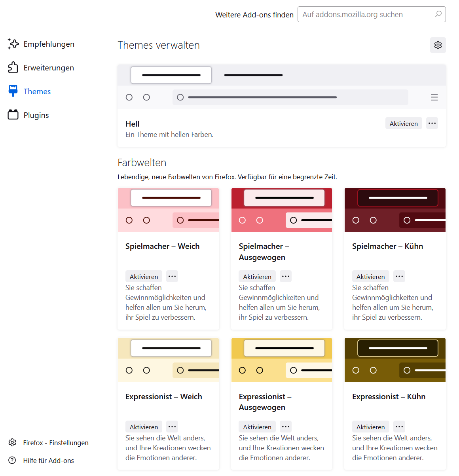The image size is (459, 476).
Task: Click the Firefox Einstellungen gear icon
Action: 12,442
